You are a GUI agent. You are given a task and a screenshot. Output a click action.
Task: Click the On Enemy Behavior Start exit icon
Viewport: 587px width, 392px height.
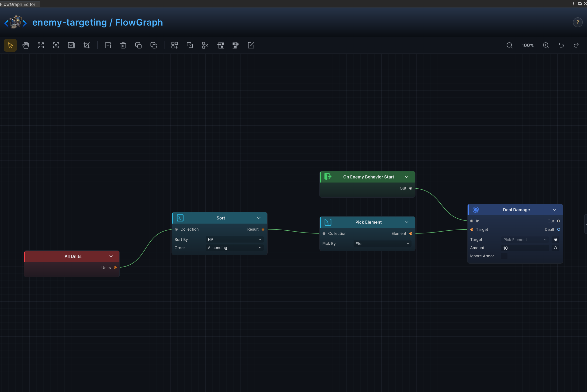[x=328, y=177]
